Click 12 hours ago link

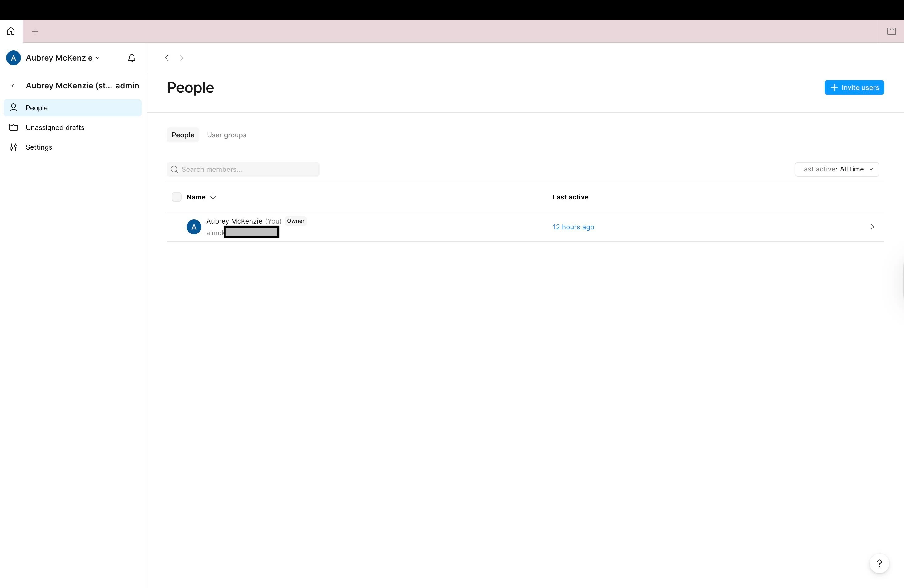[x=573, y=227]
